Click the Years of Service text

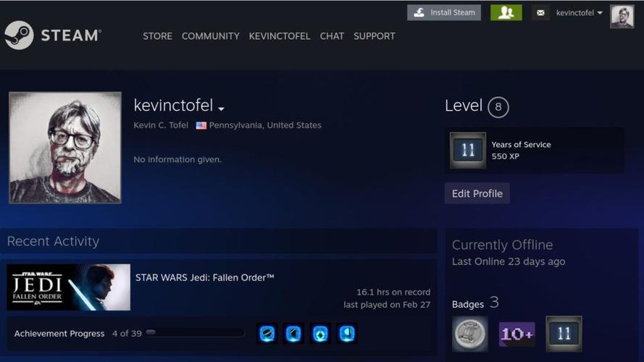coord(521,145)
